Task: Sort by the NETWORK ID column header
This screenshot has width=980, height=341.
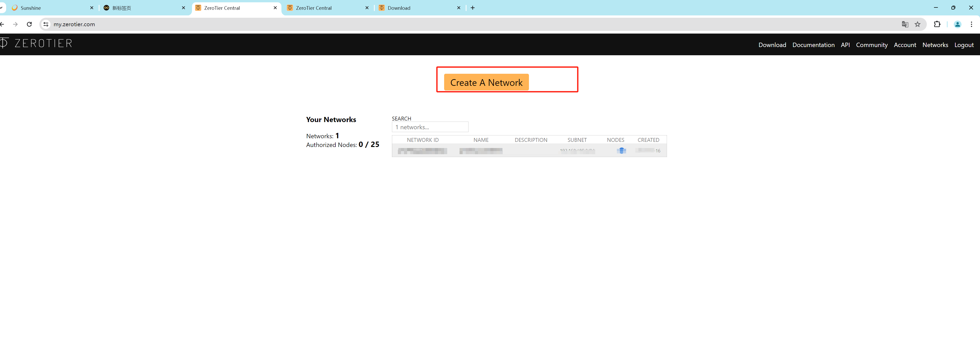Action: [423, 140]
